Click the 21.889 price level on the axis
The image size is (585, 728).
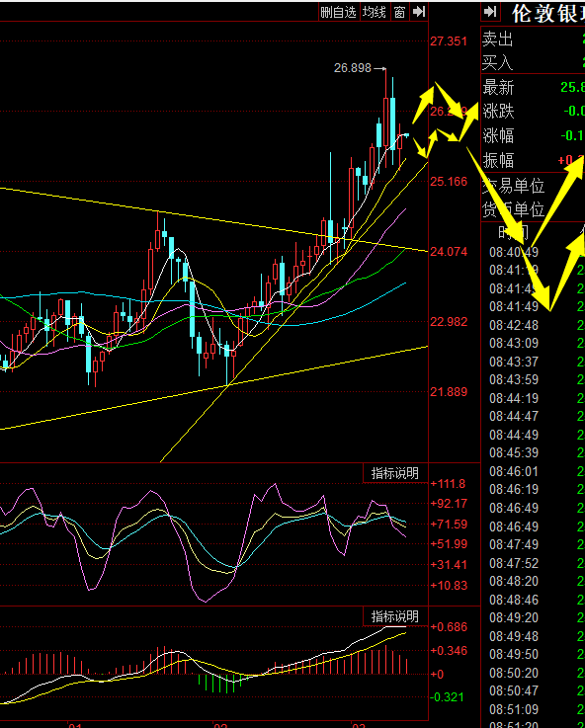pos(449,392)
